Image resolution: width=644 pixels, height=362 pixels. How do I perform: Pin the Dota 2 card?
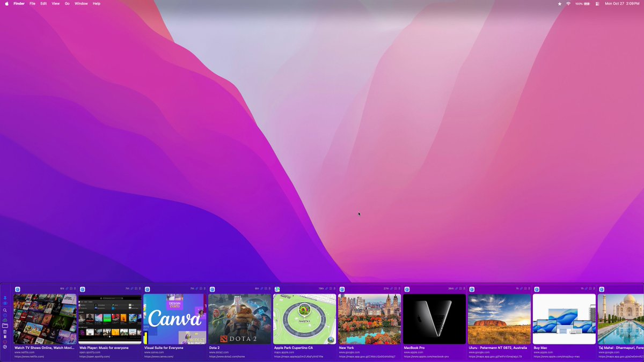point(270,289)
